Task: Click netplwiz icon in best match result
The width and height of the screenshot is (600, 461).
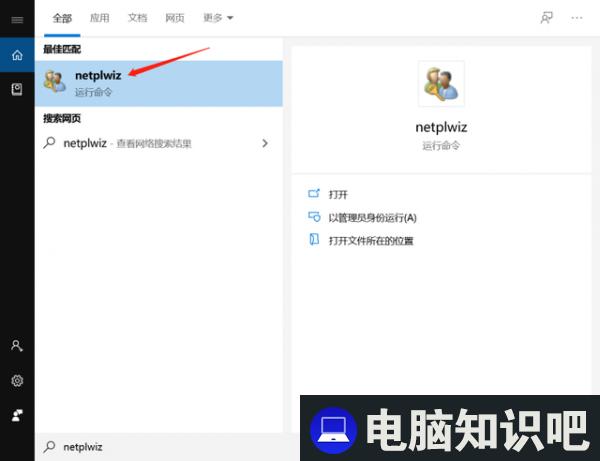Action: 55,81
